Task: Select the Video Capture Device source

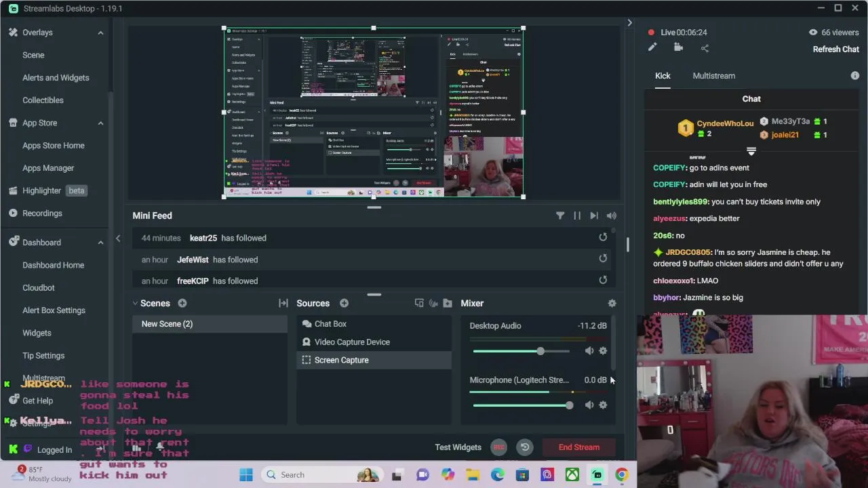Action: pyautogui.click(x=374, y=342)
